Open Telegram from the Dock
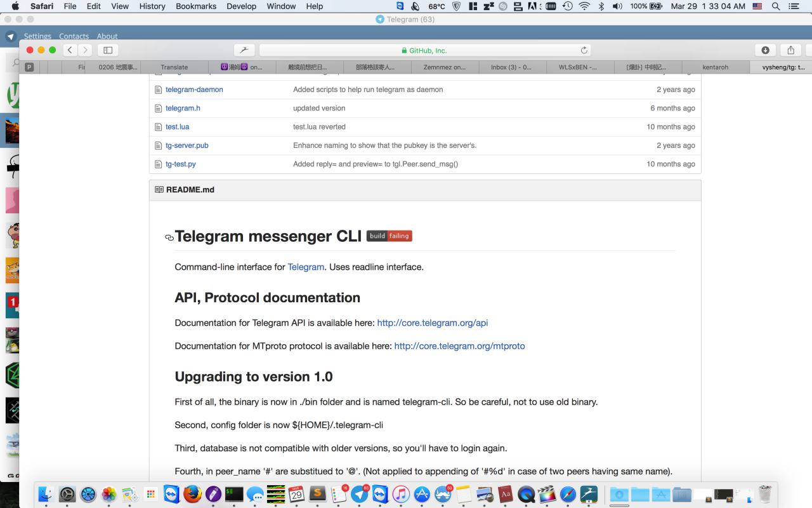Image resolution: width=812 pixels, height=508 pixels. 360,494
